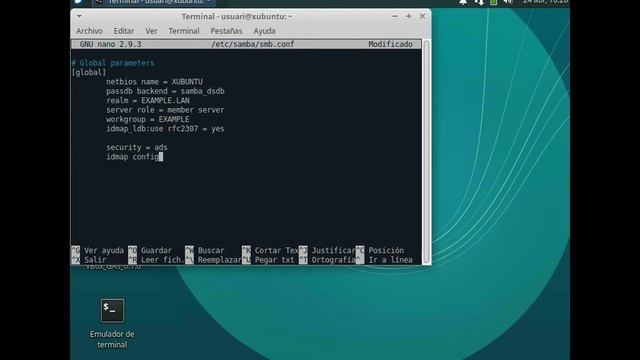This screenshot has width=640, height=360.
Task: Open the Terminal menu
Action: click(x=184, y=31)
